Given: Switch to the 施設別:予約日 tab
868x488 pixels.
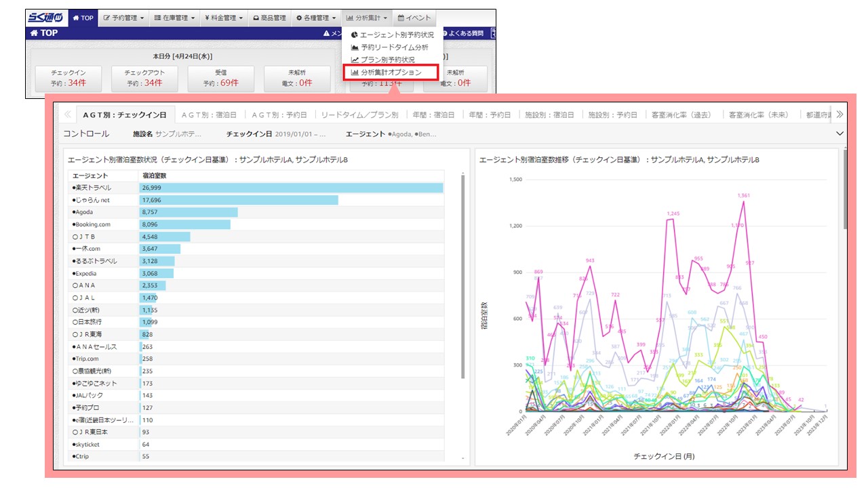Looking at the screenshot, I should pos(613,115).
